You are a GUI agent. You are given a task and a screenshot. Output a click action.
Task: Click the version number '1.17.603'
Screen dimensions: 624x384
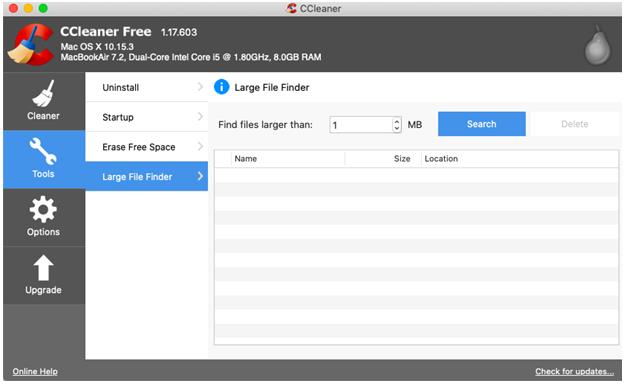click(x=179, y=32)
